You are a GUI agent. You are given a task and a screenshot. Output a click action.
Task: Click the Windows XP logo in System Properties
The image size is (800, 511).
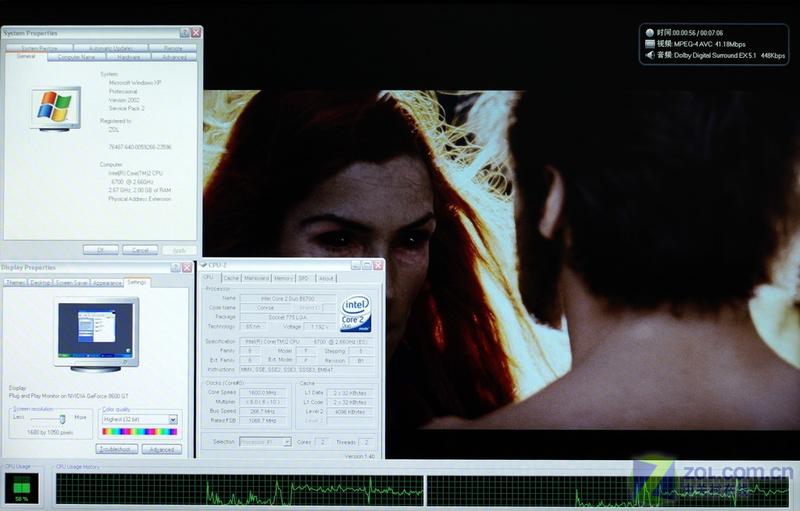tap(55, 107)
